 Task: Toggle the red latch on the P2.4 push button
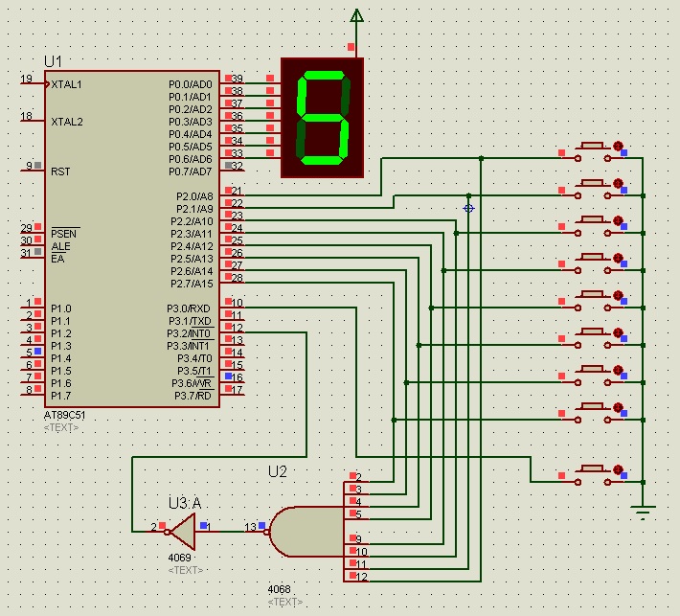coord(618,295)
